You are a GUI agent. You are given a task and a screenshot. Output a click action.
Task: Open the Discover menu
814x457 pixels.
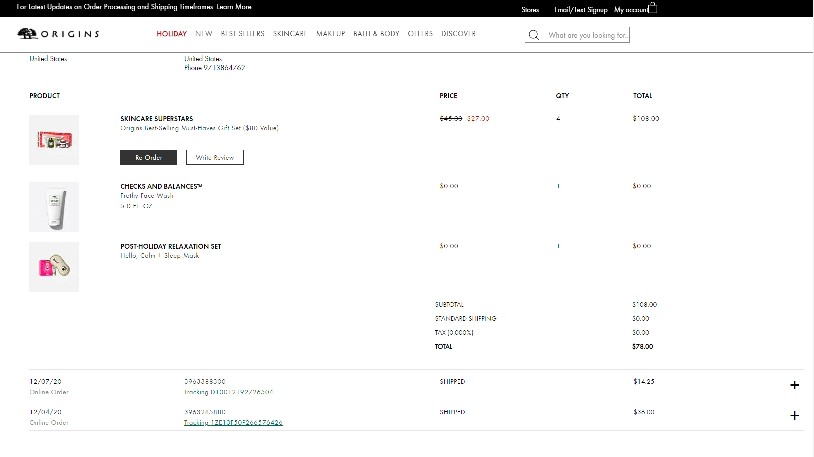458,34
